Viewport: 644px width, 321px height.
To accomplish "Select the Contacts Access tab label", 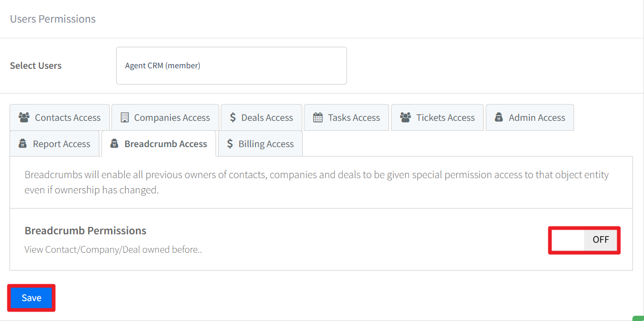I will pos(68,118).
